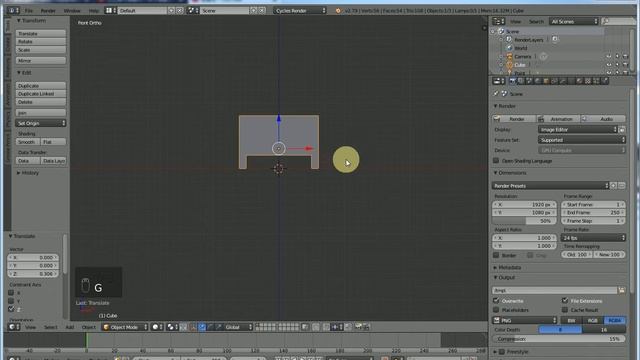The height and width of the screenshot is (360, 640).
Task: Open the Scene properties tab icon
Action: coord(529,81)
